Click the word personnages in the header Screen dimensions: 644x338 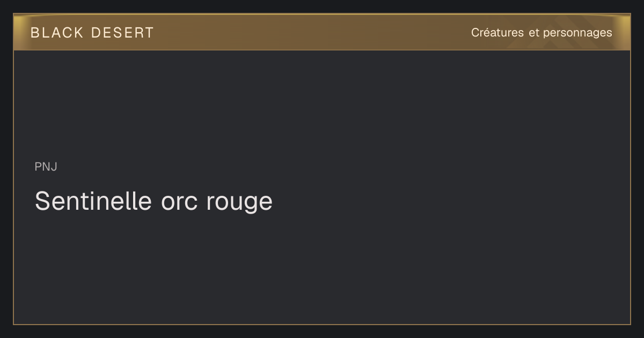577,33
